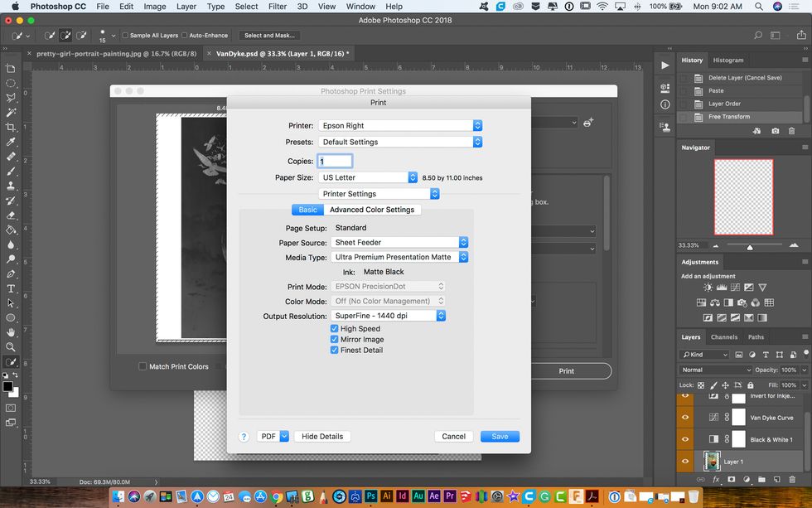
Task: Add a layer mask from the Layers panel
Action: pyautogui.click(x=732, y=480)
